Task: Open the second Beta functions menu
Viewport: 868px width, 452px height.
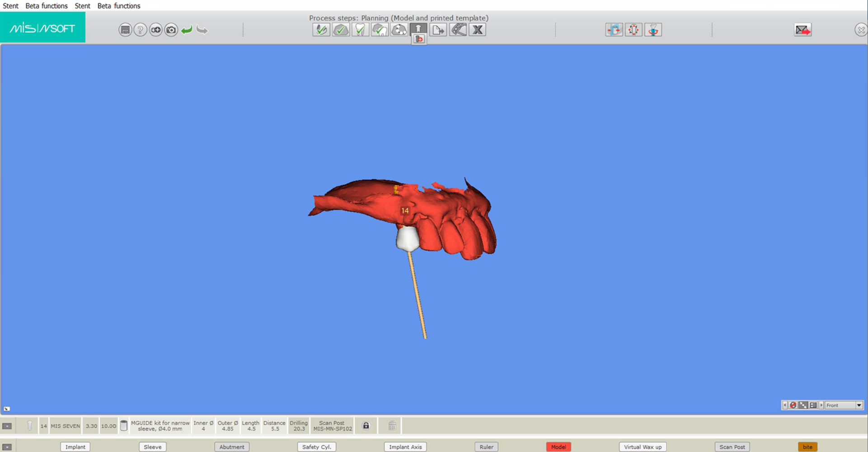Action: 119,6
